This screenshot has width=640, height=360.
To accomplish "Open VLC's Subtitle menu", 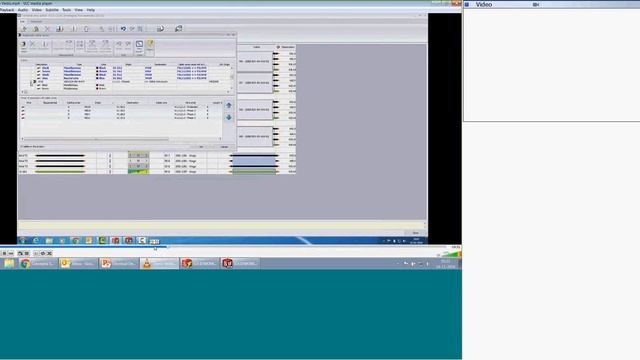I will coord(52,10).
